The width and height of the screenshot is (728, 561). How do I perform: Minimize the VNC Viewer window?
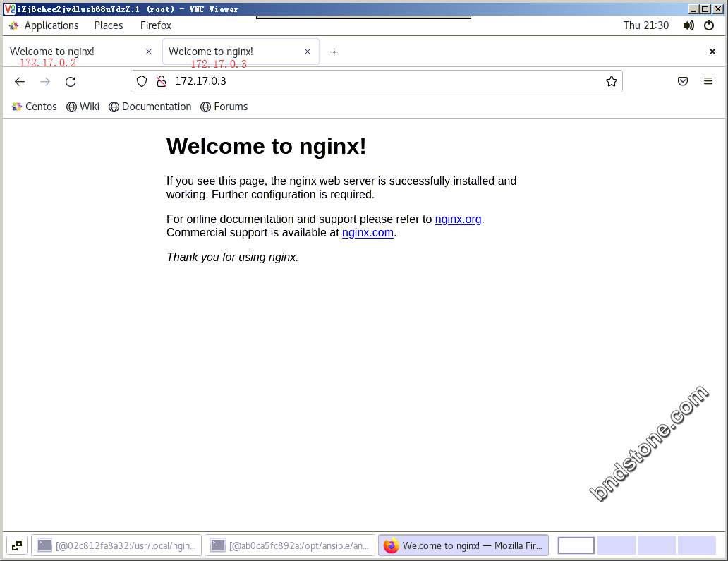pos(693,9)
